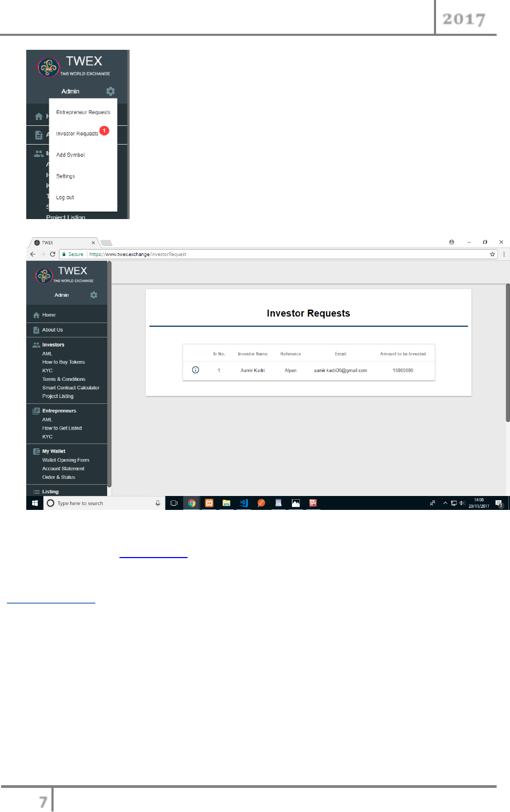Screen dimensions: 510x812
Task: Open How to Get Listed
Action: [62, 428]
